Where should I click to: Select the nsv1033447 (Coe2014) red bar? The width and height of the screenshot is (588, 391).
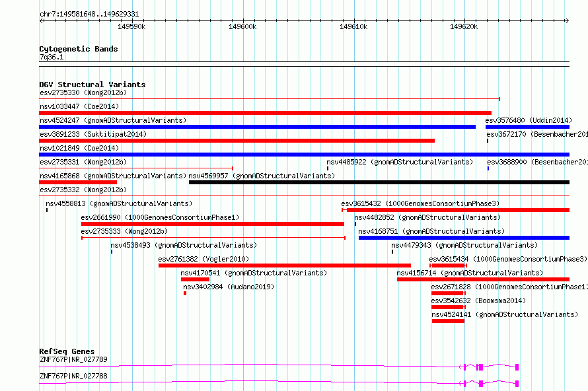point(265,113)
